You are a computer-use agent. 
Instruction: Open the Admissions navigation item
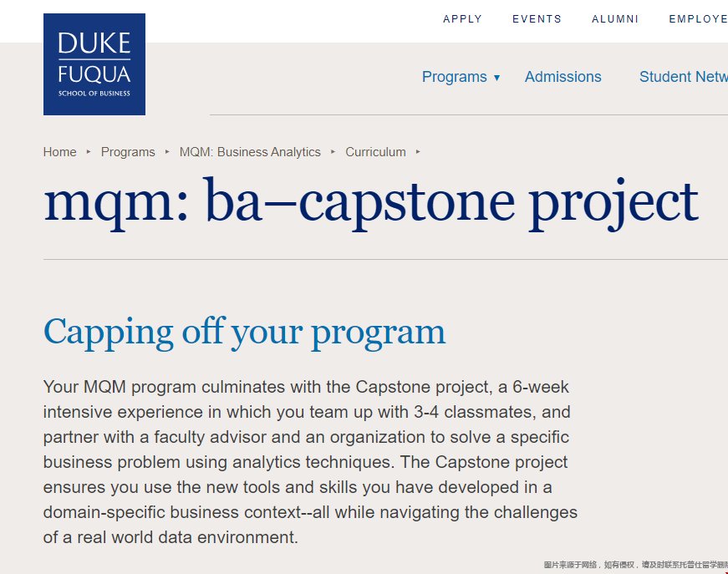[x=563, y=77]
